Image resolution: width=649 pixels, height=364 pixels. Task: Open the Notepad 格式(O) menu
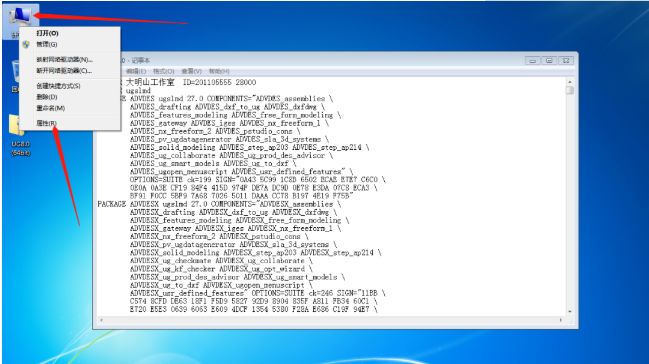pos(163,71)
